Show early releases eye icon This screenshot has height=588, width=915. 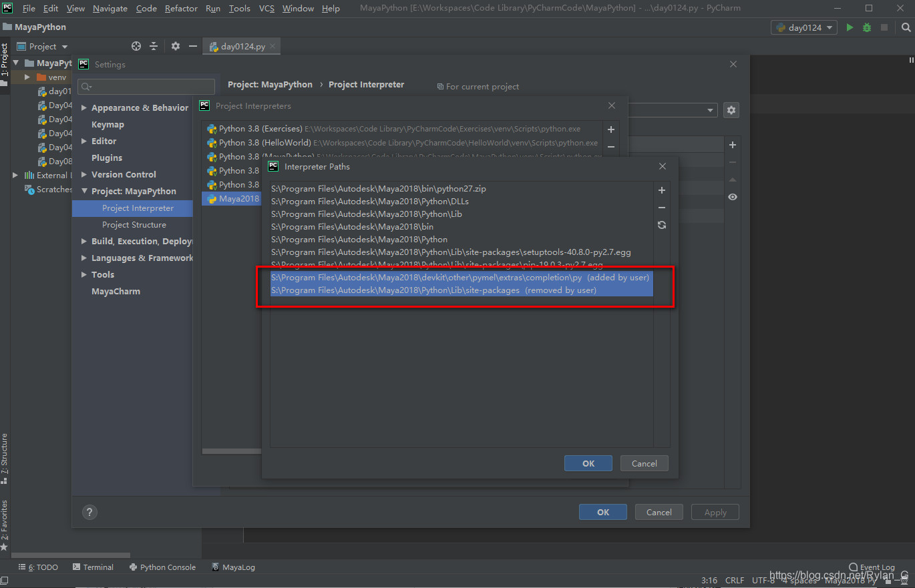click(733, 197)
